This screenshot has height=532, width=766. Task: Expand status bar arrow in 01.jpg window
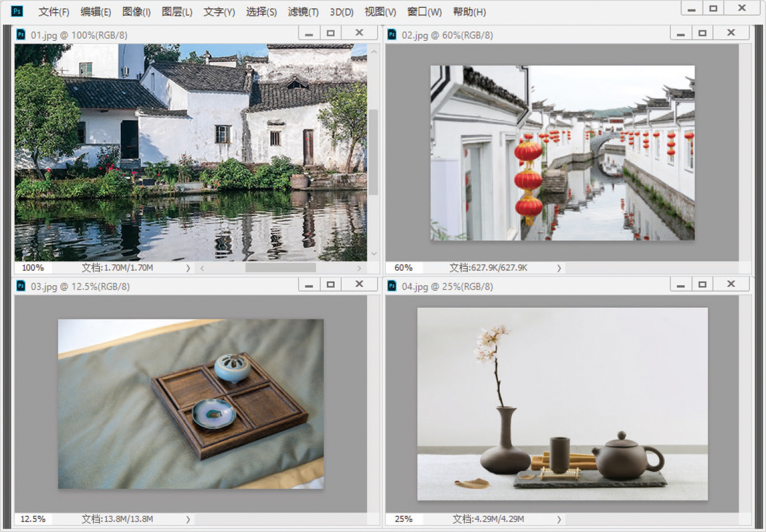pyautogui.click(x=188, y=268)
